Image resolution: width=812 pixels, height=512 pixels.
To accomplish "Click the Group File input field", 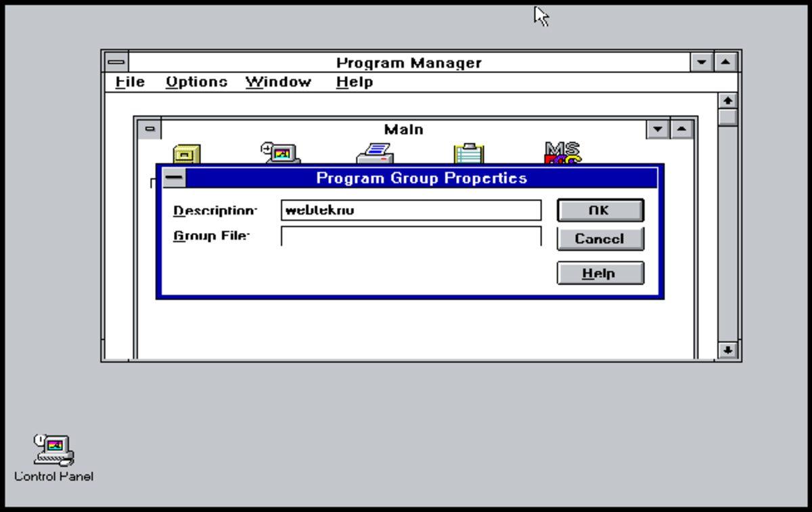I will point(411,236).
